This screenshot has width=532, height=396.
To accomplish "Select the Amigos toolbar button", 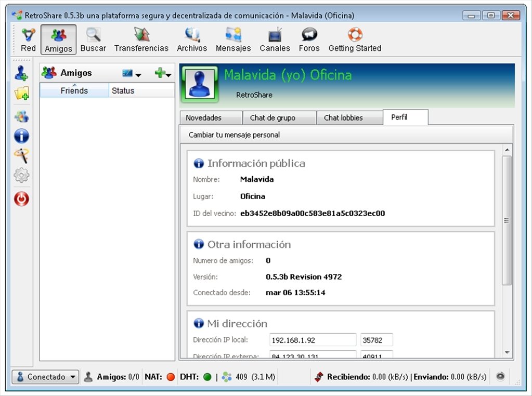I will [58, 40].
